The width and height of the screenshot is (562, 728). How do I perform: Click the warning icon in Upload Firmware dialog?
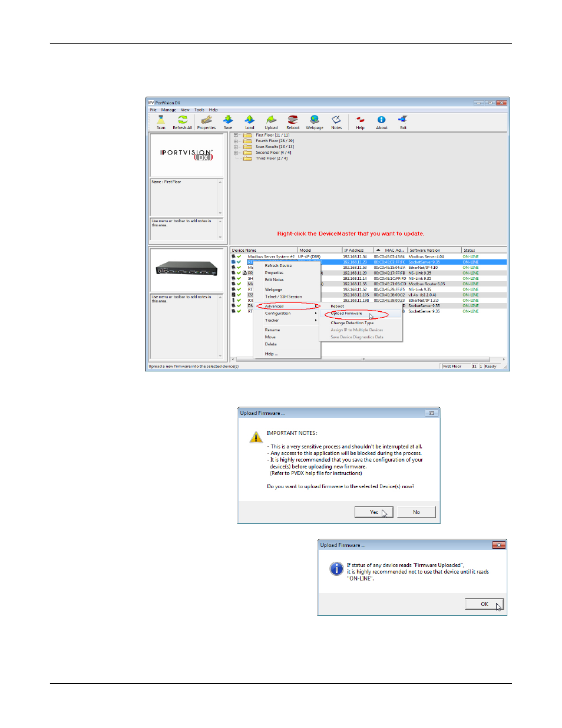256,437
